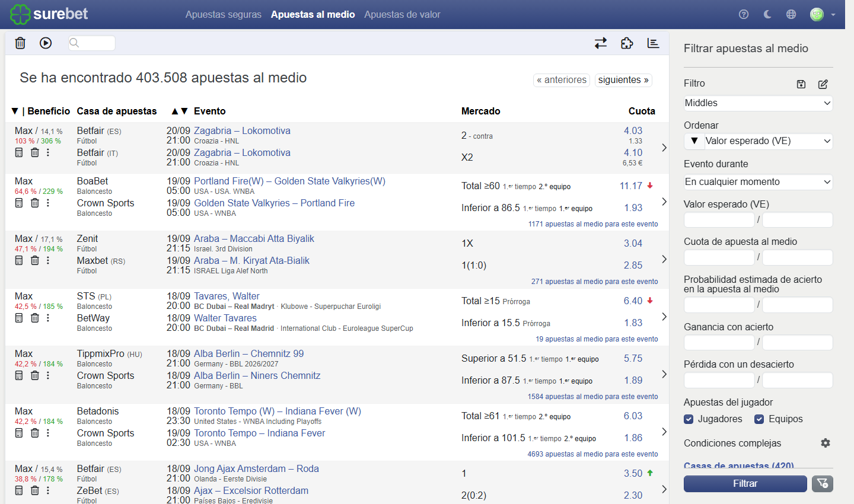This screenshot has height=504, width=854.
Task: Click the Casa de apuestas column header
Action: [117, 111]
